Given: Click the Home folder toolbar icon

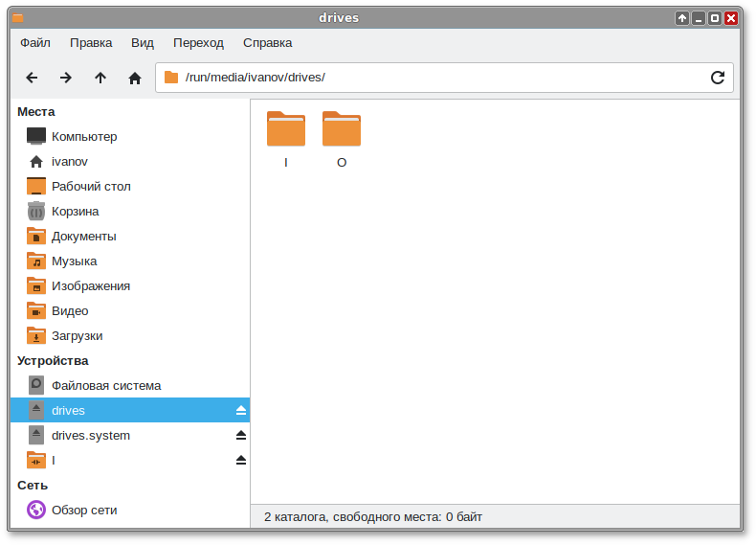Looking at the screenshot, I should 135,78.
